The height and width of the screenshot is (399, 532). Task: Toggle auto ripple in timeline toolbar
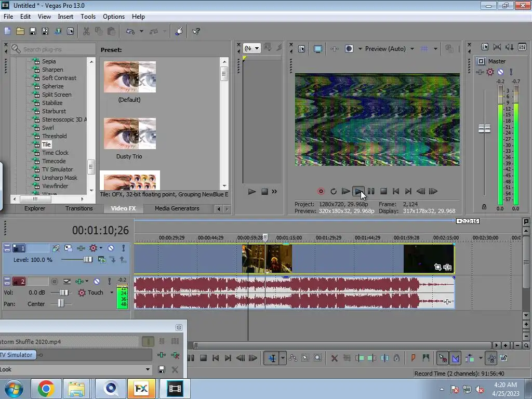pyautogui.click(x=470, y=358)
